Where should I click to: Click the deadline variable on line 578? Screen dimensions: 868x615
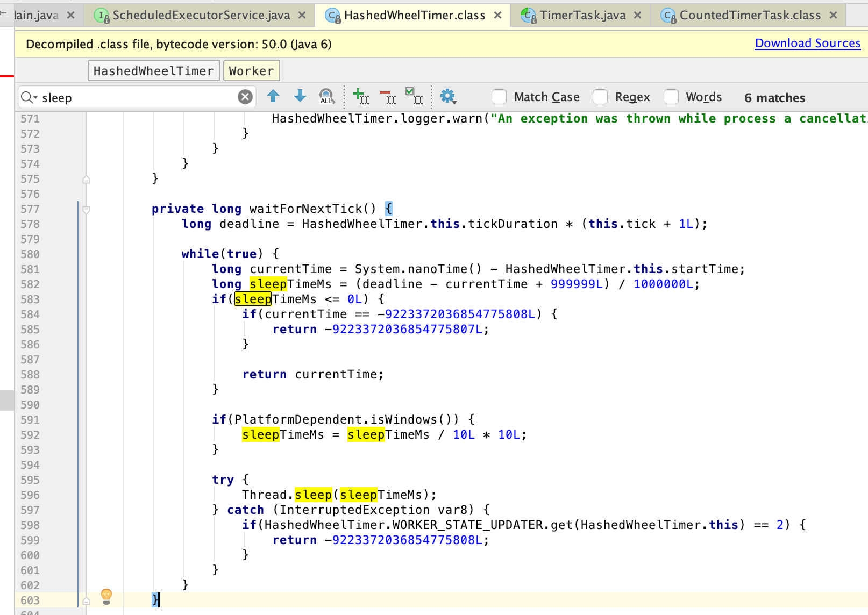[x=250, y=224]
